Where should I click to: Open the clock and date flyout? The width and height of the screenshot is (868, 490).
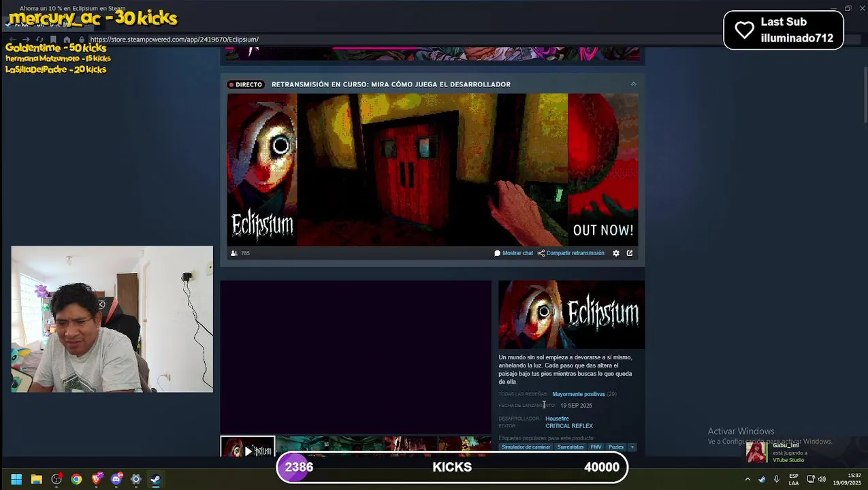coord(848,479)
